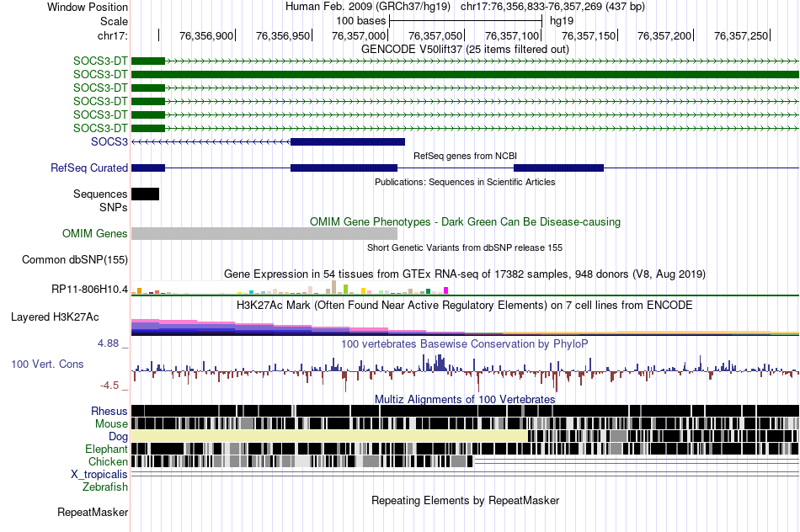Select the Dog alignment row label
The height and width of the screenshot is (532, 800).
click(x=118, y=436)
